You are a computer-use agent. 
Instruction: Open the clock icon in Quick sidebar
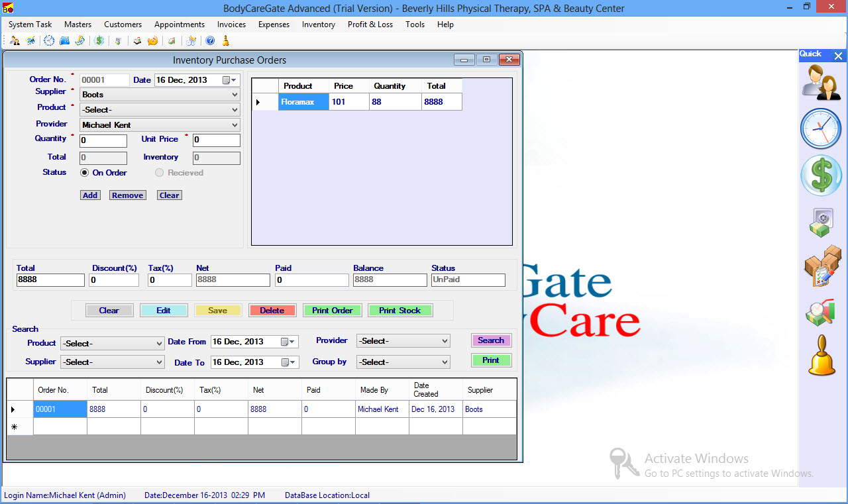[820, 128]
